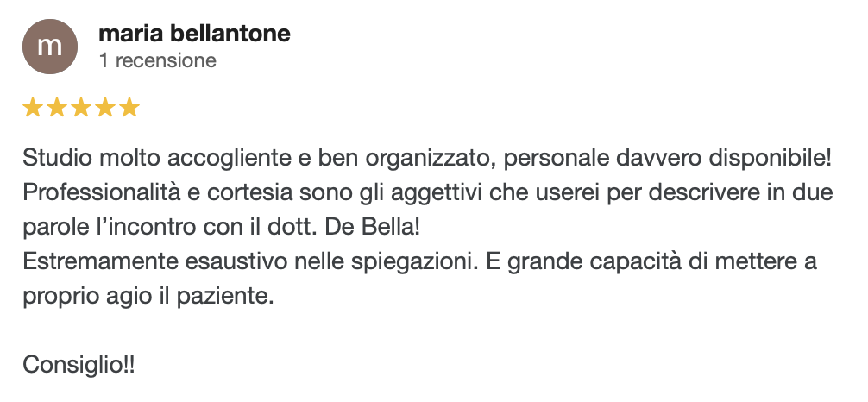Click the fifth yellow rating star
The width and height of the screenshot is (868, 402).
tap(129, 108)
